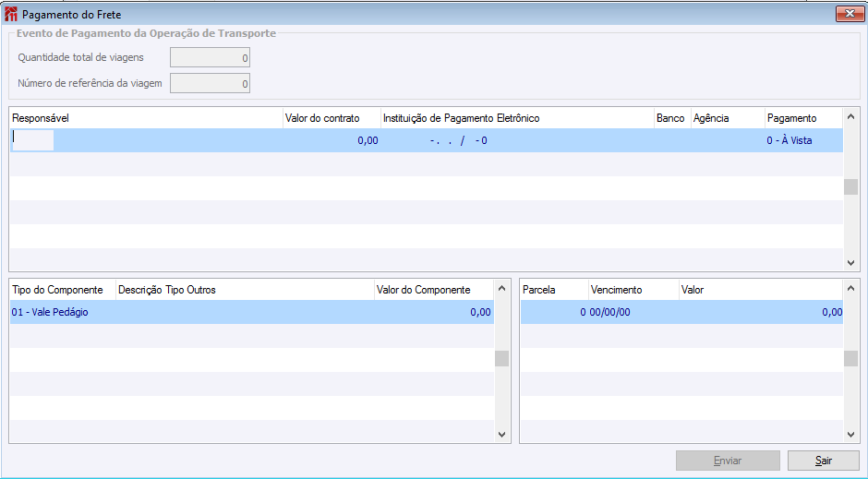Image resolution: width=868 pixels, height=479 pixels.
Task: Click up arrow of responsável grid scrollbar
Action: [x=850, y=116]
